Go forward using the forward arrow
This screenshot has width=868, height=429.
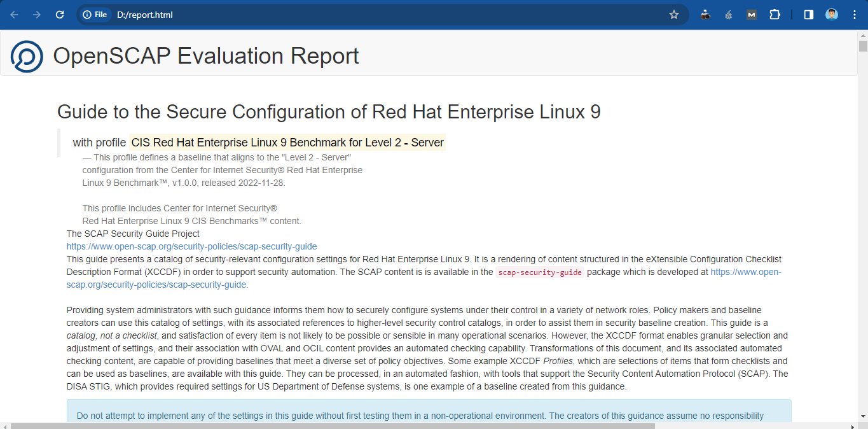[x=37, y=15]
